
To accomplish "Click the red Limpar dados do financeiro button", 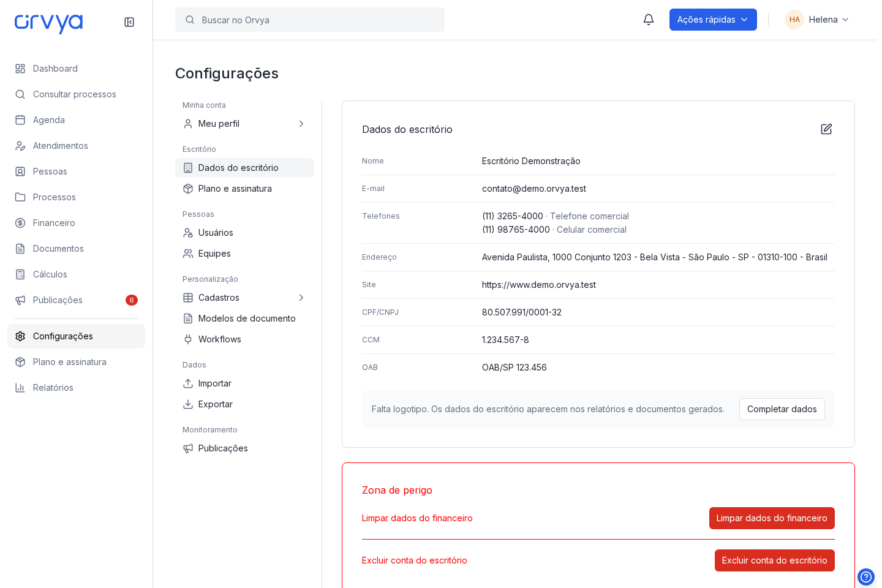I will coord(772,518).
